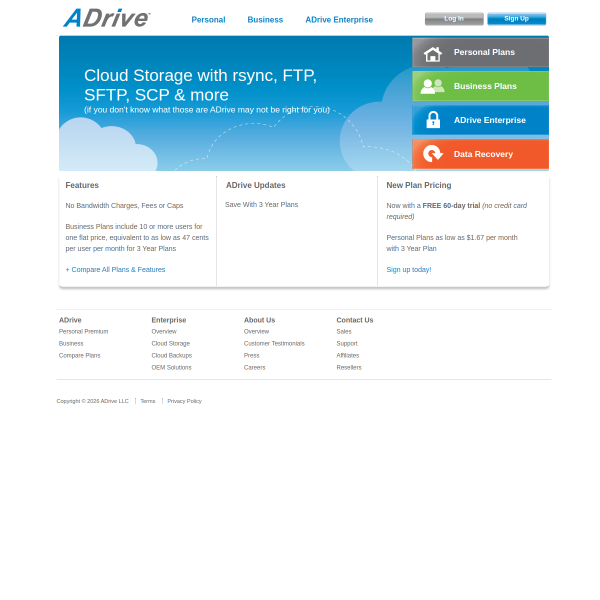This screenshot has width=600, height=600.
Task: Open OEM Solutions footer link
Action: coord(171,367)
